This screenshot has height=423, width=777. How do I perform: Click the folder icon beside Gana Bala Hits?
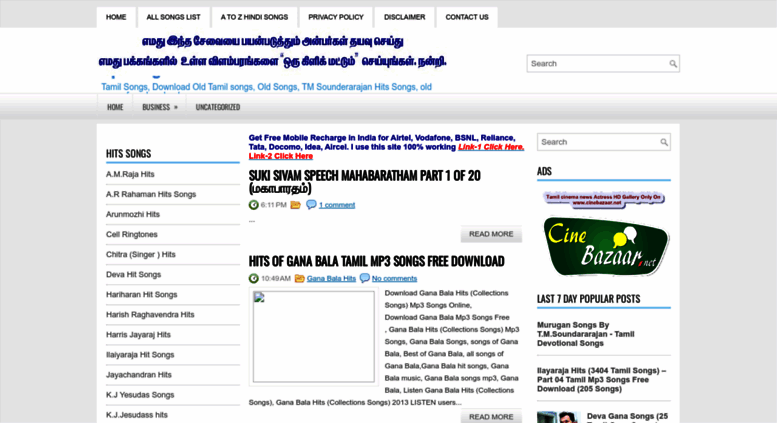click(x=299, y=278)
